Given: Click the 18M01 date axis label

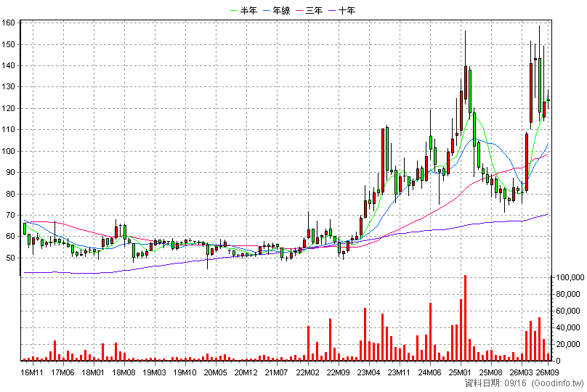Looking at the screenshot, I should 93,372.
